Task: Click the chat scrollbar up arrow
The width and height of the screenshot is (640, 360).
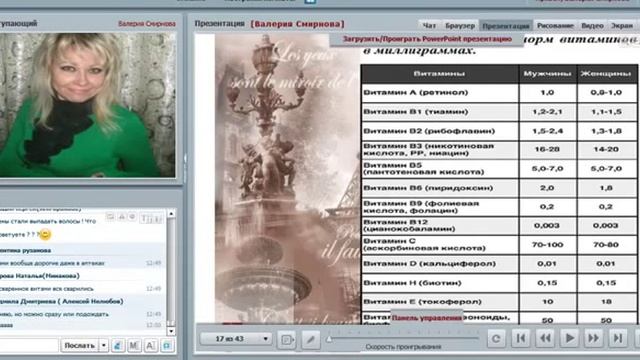Action: click(171, 213)
